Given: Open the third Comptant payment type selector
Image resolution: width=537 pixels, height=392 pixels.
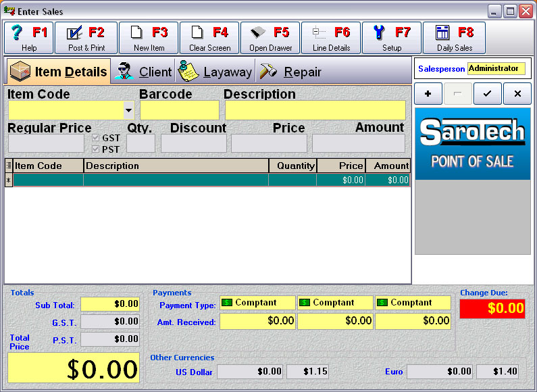Looking at the screenshot, I should (413, 303).
